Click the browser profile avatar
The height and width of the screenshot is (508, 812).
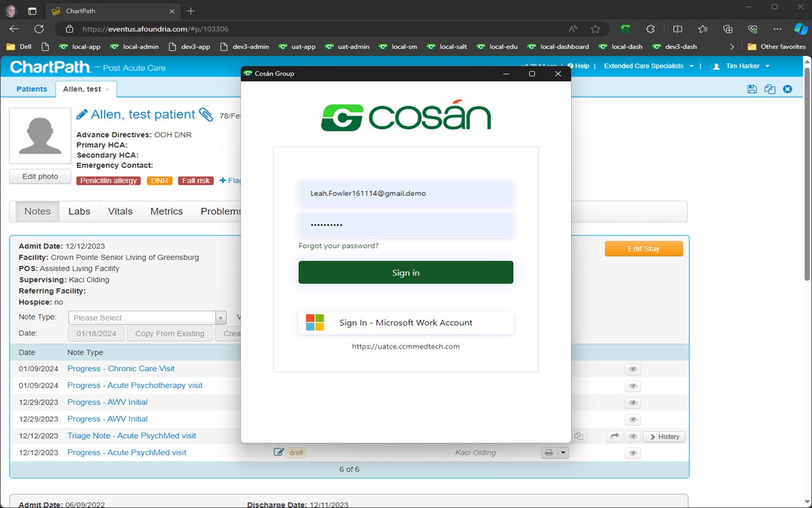(x=11, y=11)
